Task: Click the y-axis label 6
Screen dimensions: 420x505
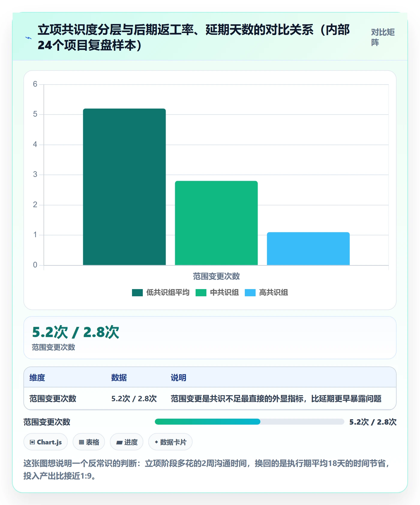Action: click(35, 84)
